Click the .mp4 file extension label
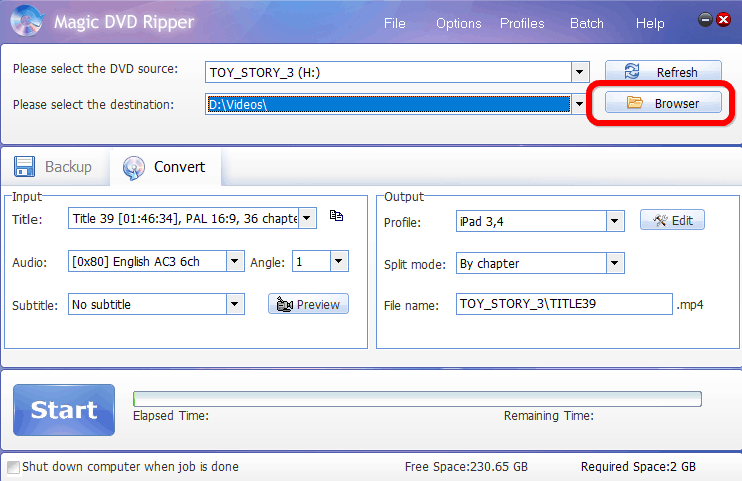Screen dimensions: 742x481 pos(690,304)
